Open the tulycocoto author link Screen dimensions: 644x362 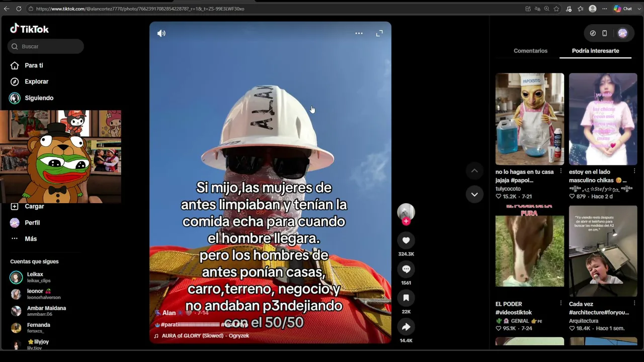(x=508, y=189)
